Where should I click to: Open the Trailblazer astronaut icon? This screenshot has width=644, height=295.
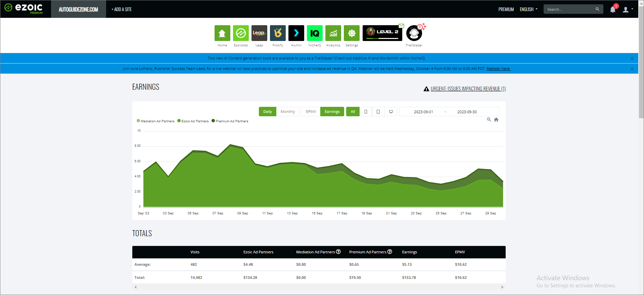pos(414,33)
